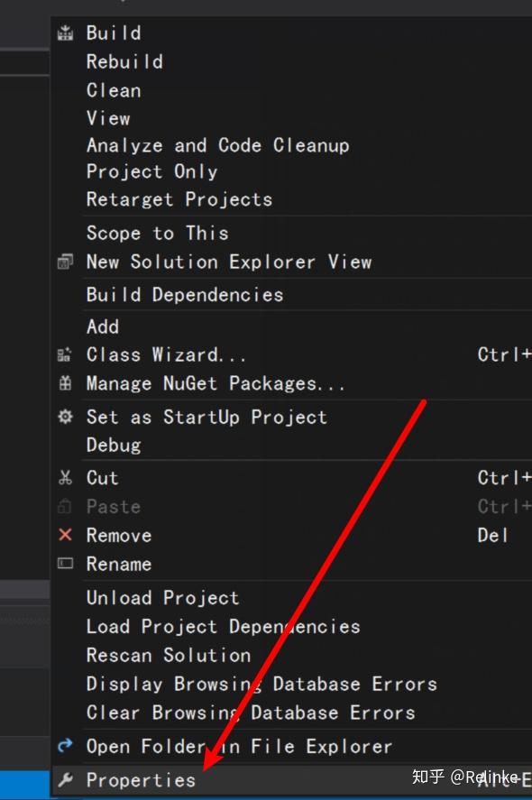Click the Rename icon

(x=65, y=564)
